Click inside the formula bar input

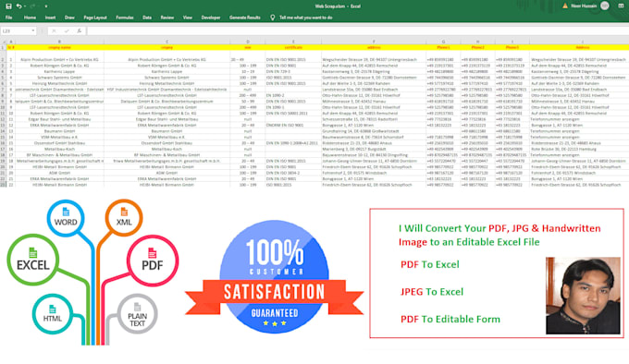coord(357,30)
